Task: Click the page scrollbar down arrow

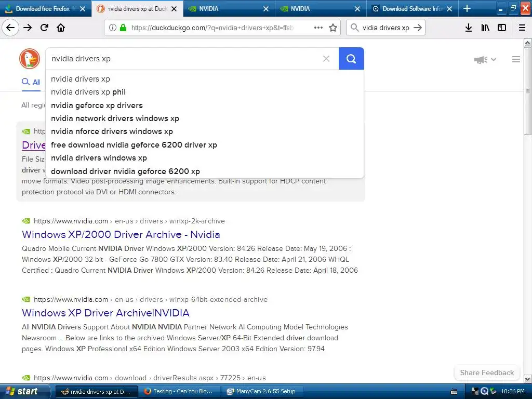Action: 527,379
